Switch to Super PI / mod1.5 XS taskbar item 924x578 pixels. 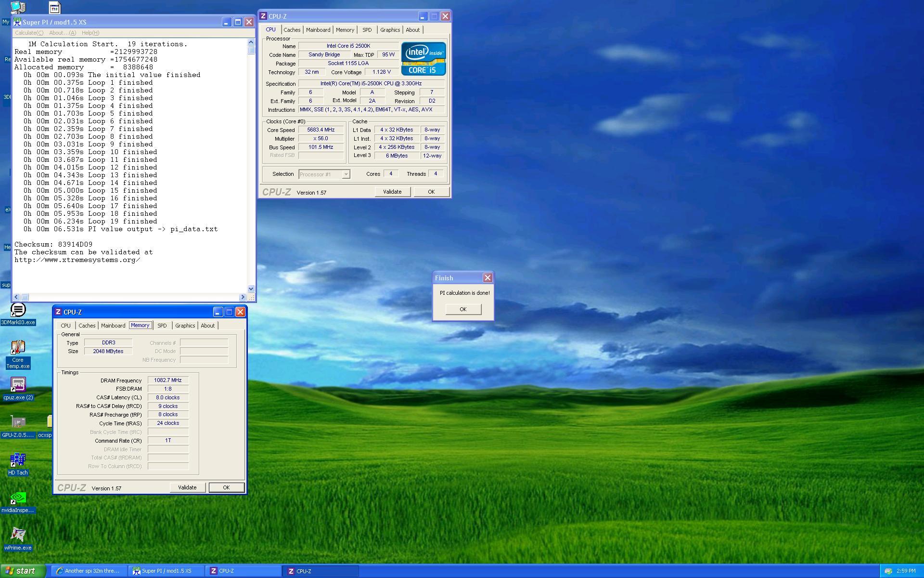coord(166,571)
